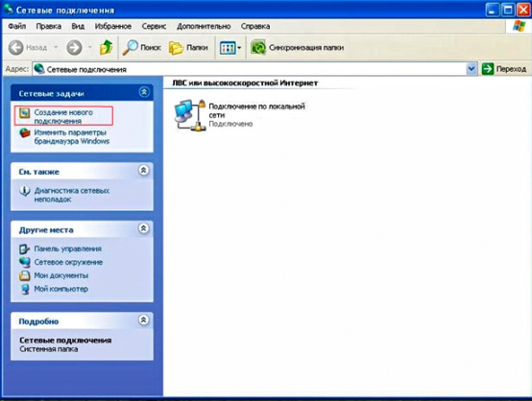
Task: Maximize the Сетевые подключения window
Action: 508,10
